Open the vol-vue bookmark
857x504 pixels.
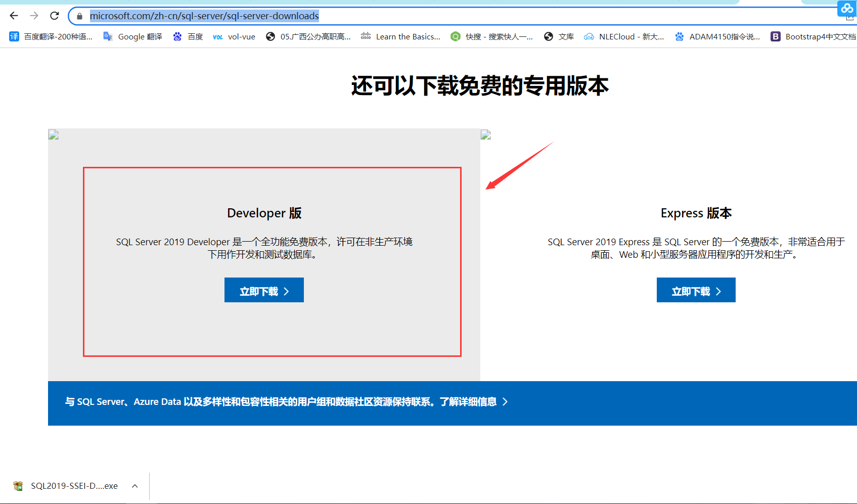click(234, 36)
